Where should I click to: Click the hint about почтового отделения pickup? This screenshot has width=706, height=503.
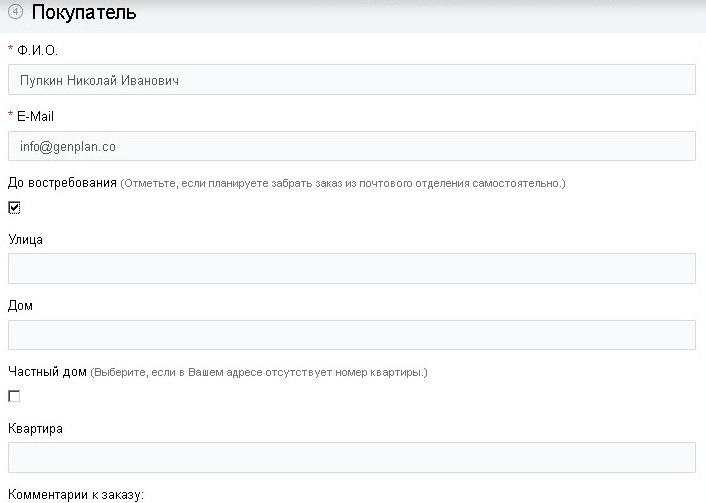tap(343, 184)
